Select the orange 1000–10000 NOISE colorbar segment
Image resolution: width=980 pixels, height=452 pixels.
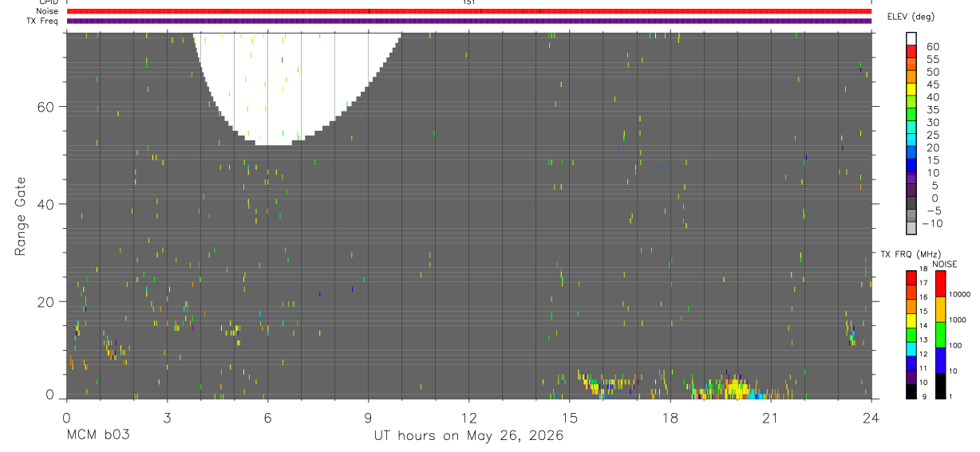click(x=940, y=309)
